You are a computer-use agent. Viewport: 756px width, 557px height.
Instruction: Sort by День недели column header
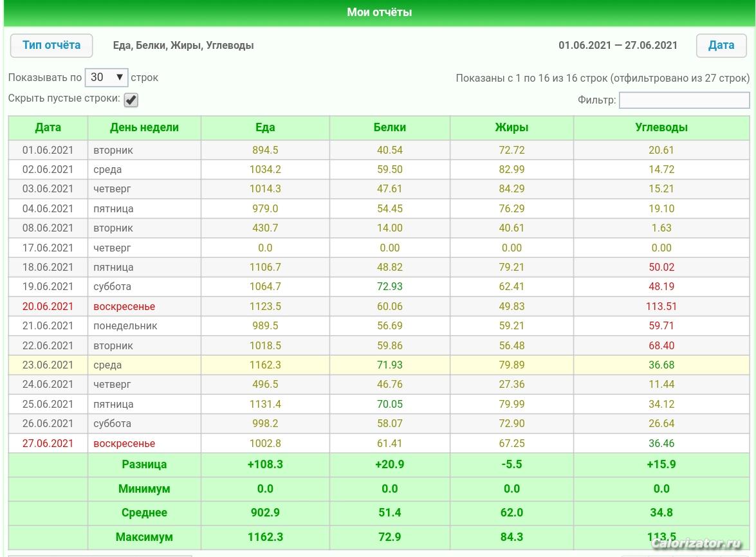click(144, 127)
